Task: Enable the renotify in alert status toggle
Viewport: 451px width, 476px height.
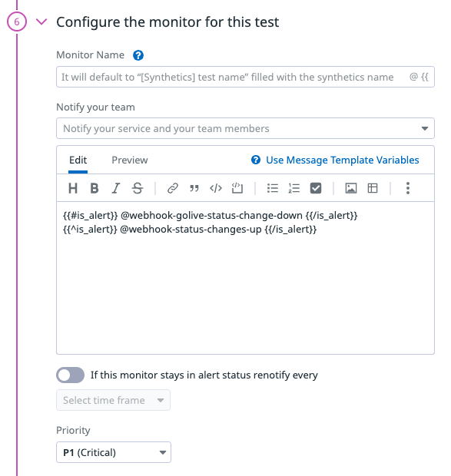Action: 70,375
